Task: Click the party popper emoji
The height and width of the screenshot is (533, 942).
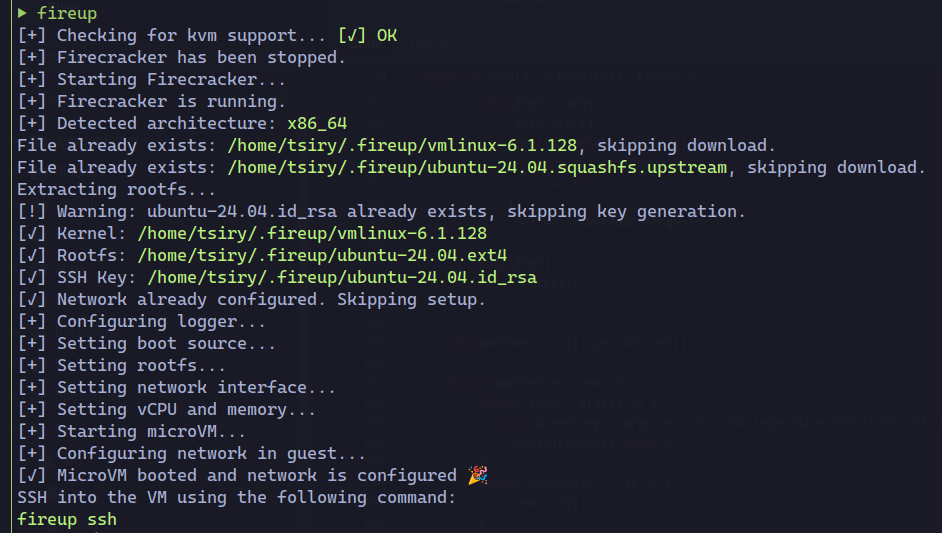Action: 476,475
